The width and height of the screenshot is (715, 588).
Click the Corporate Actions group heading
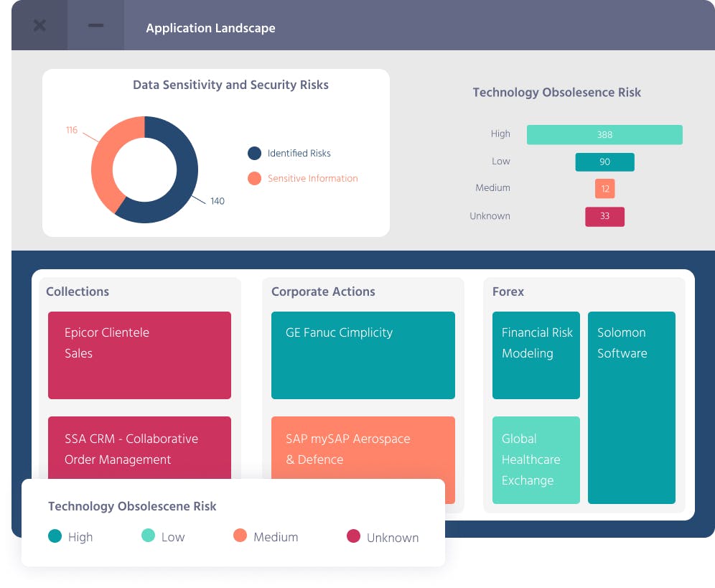[323, 291]
